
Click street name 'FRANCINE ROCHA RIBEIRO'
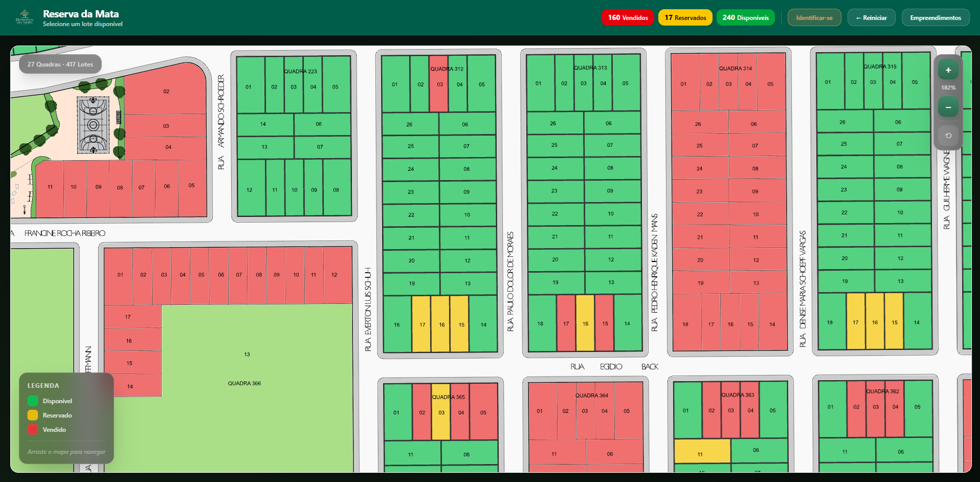(65, 233)
